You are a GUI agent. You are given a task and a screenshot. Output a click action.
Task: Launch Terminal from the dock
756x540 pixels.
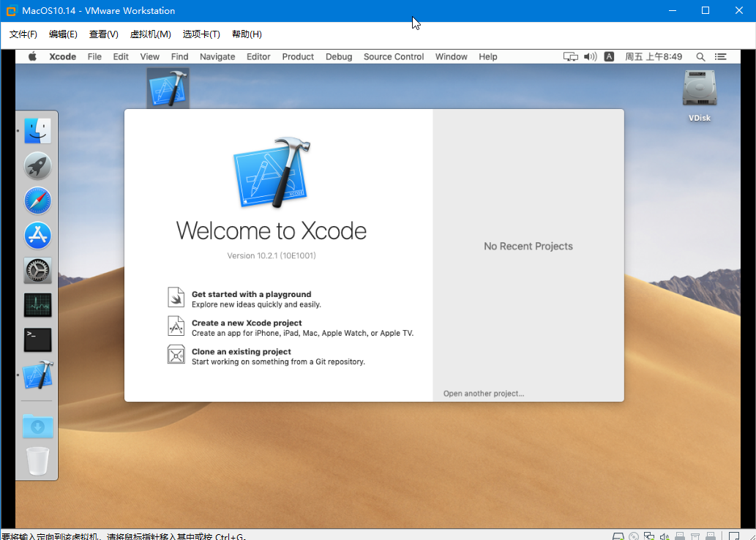coord(37,340)
